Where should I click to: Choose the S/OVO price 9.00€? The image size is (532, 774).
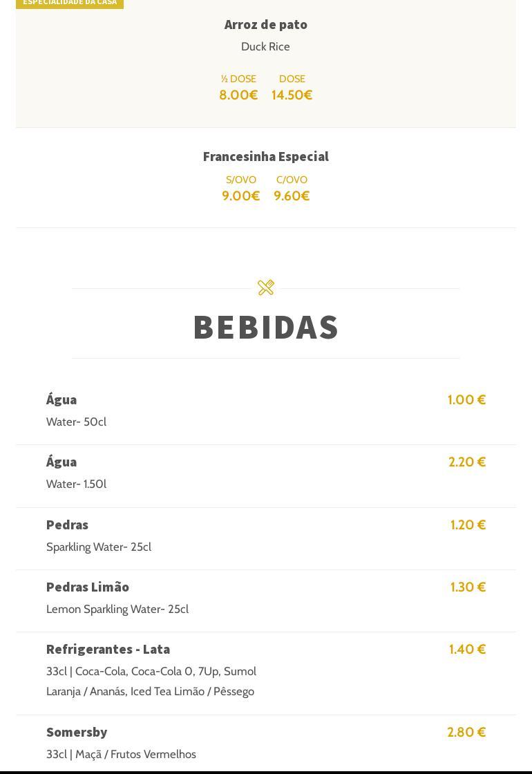[x=240, y=196]
